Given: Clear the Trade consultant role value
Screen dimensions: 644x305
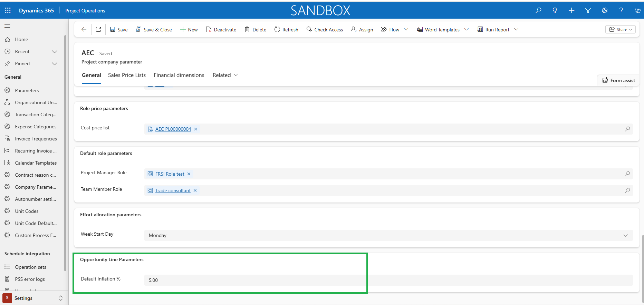Looking at the screenshot, I should pos(195,190).
